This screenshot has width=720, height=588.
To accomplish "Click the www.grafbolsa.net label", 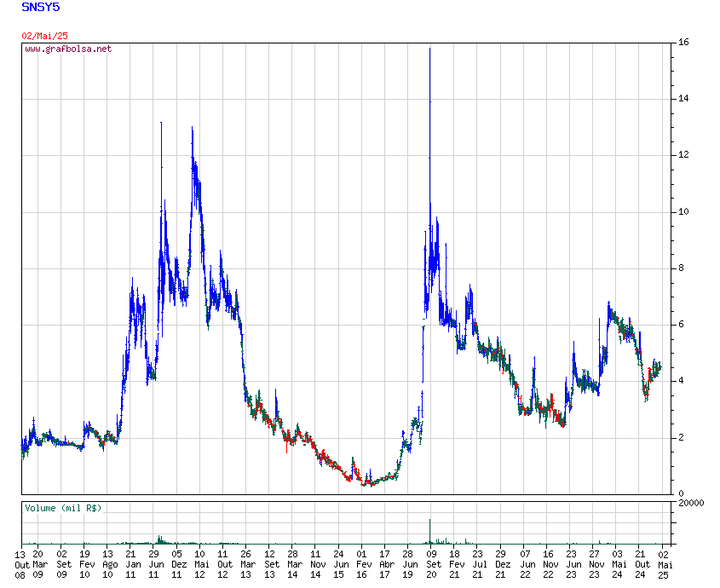I will [68, 49].
